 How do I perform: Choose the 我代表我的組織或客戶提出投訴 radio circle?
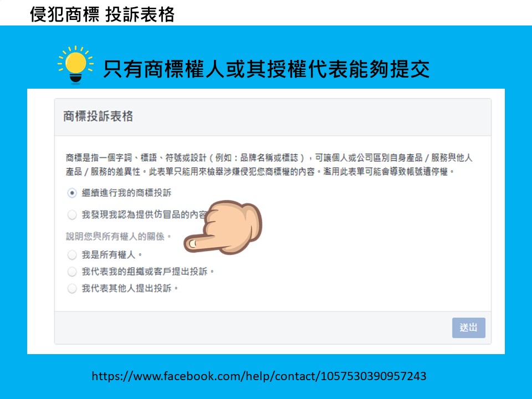72,272
